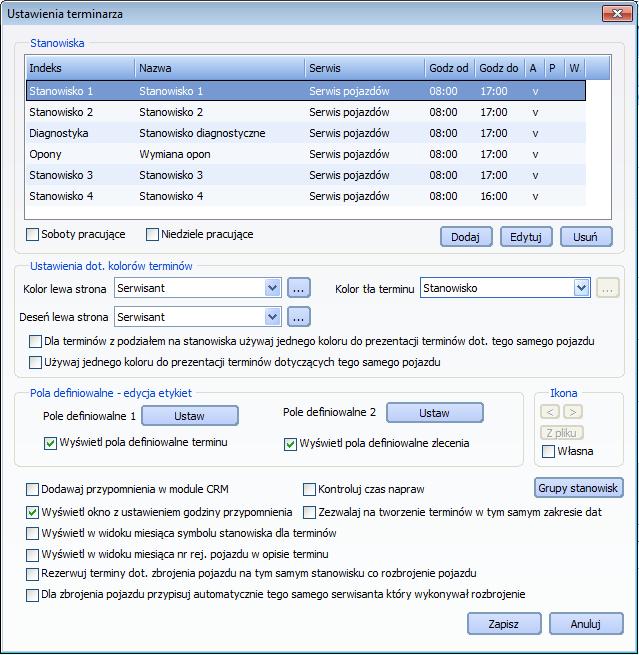Enable Dodawaj przypomnienia w module CRM
Image resolution: width=639 pixels, height=655 pixels.
32,489
